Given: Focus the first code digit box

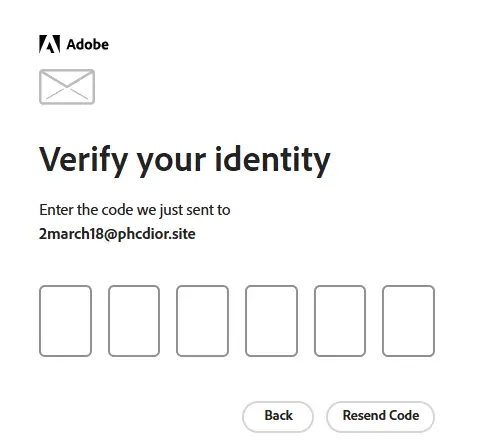Looking at the screenshot, I should click(65, 321).
